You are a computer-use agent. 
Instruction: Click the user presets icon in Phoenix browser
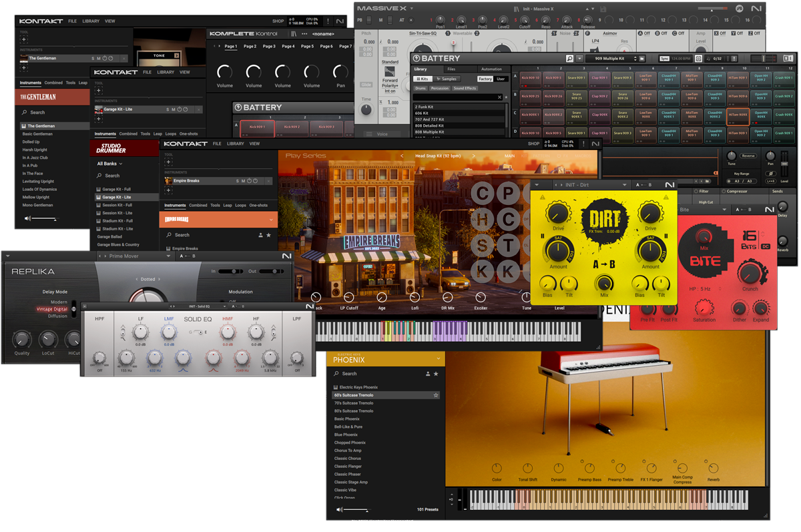427,374
